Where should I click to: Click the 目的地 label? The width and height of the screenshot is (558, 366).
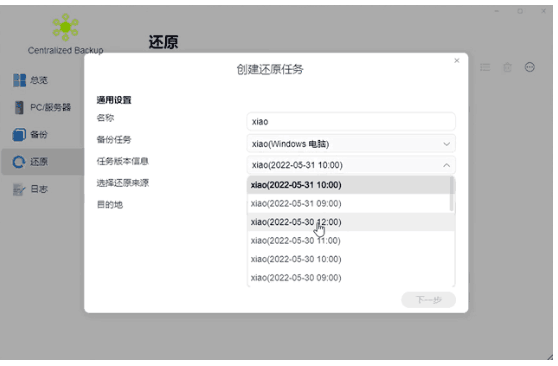click(110, 205)
